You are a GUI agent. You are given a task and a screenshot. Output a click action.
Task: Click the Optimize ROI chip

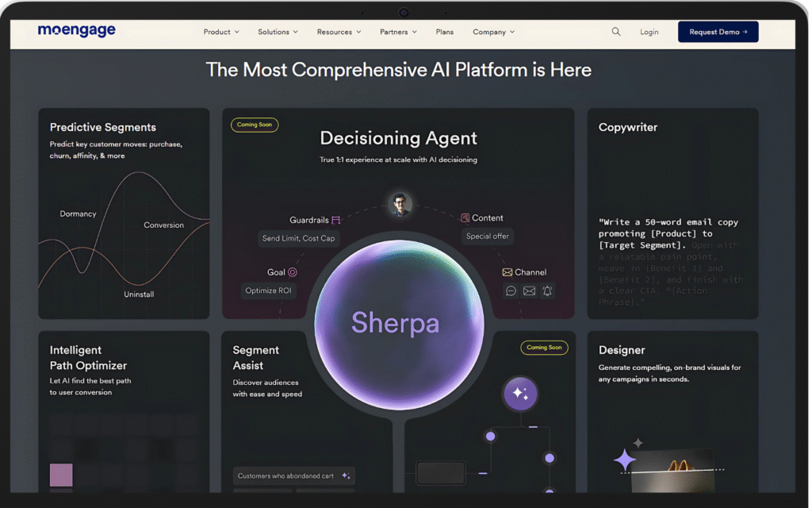(268, 291)
